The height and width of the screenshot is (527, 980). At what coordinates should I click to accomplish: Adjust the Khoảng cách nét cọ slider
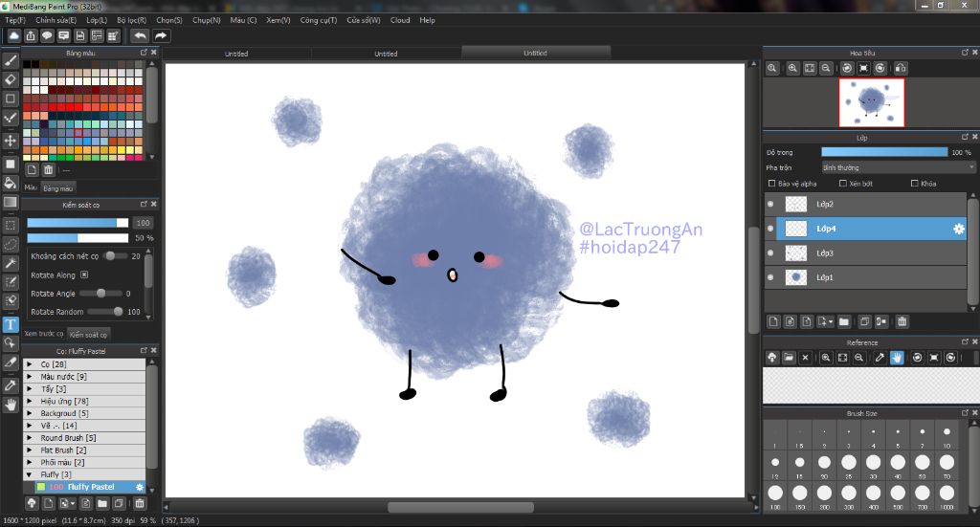115,256
